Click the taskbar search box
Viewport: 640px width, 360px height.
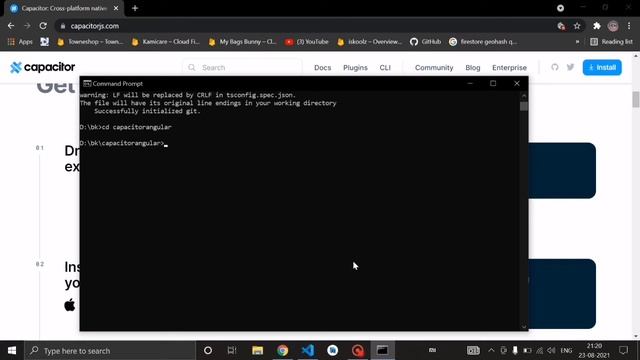point(110,351)
